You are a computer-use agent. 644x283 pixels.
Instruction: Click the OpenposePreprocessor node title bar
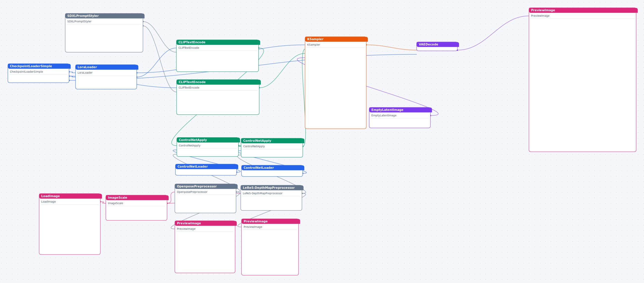click(x=206, y=186)
